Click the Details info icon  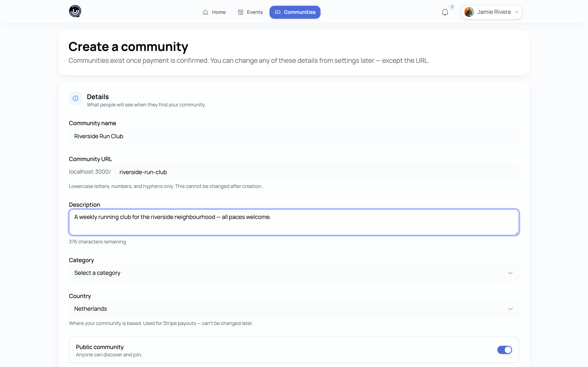(x=76, y=98)
